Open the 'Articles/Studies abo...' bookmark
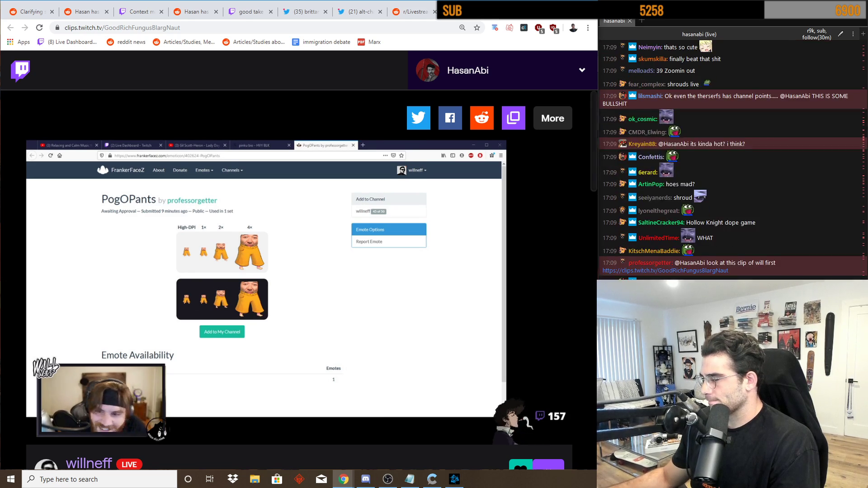This screenshot has width=868, height=488. coord(253,42)
